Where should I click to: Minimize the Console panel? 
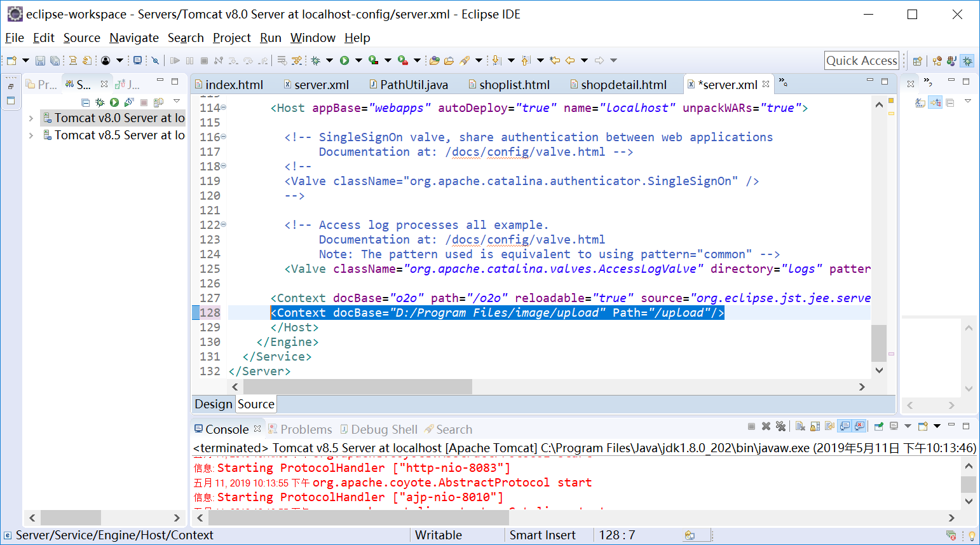pos(951,425)
